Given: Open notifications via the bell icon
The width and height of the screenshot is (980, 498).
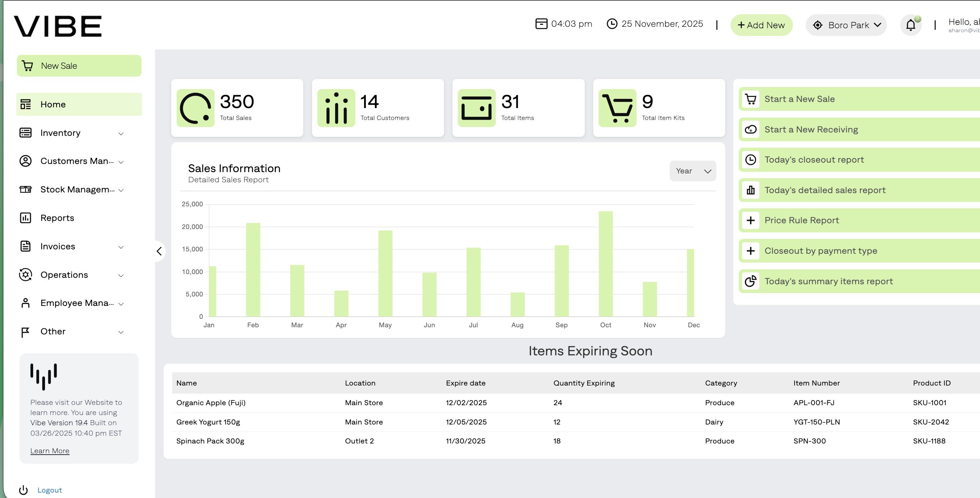Looking at the screenshot, I should point(910,25).
